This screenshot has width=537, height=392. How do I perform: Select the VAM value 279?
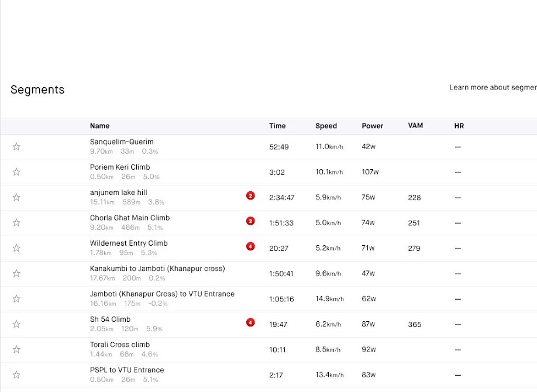point(414,249)
